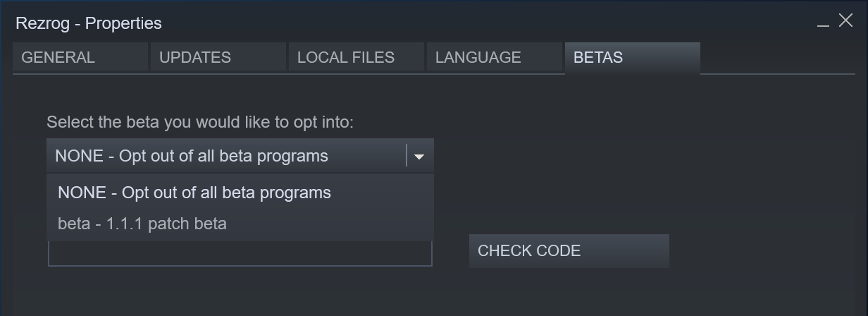Image resolution: width=868 pixels, height=316 pixels.
Task: Click the selected NONE text in combo box
Action: pos(192,156)
